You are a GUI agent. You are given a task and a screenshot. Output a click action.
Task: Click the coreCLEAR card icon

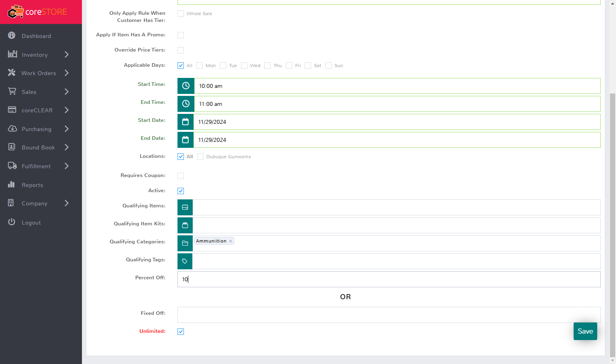tap(12, 110)
